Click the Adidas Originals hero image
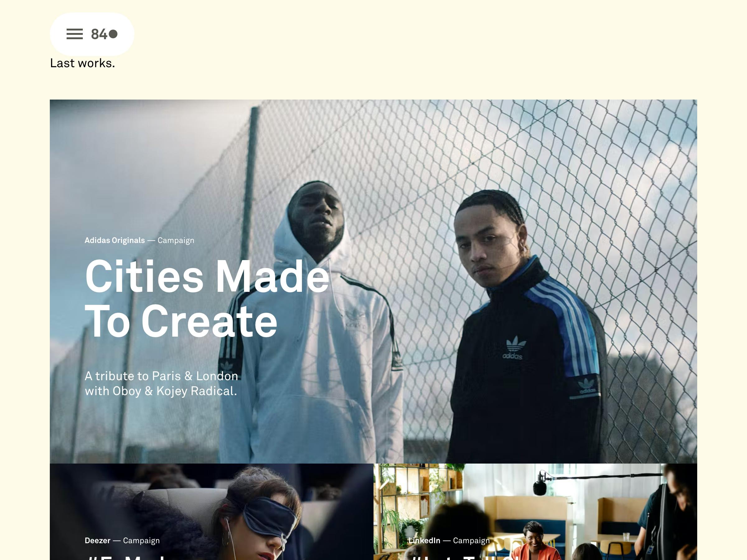The width and height of the screenshot is (747, 560). [374, 282]
